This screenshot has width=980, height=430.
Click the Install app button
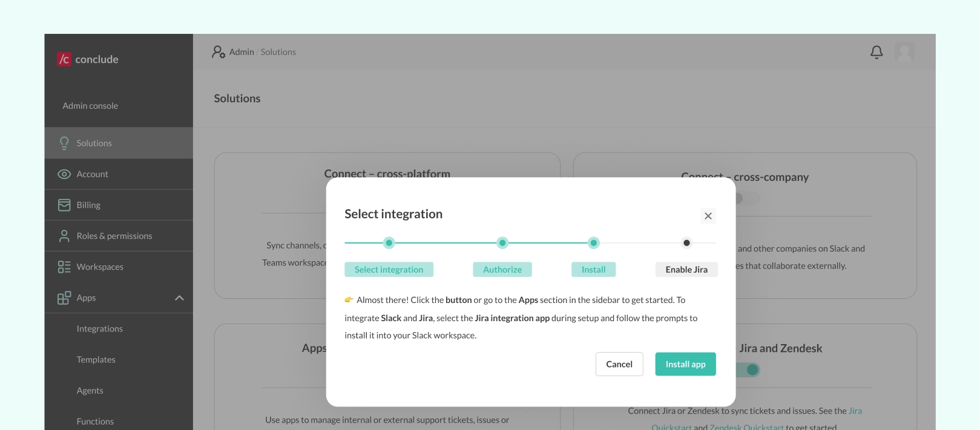point(685,364)
